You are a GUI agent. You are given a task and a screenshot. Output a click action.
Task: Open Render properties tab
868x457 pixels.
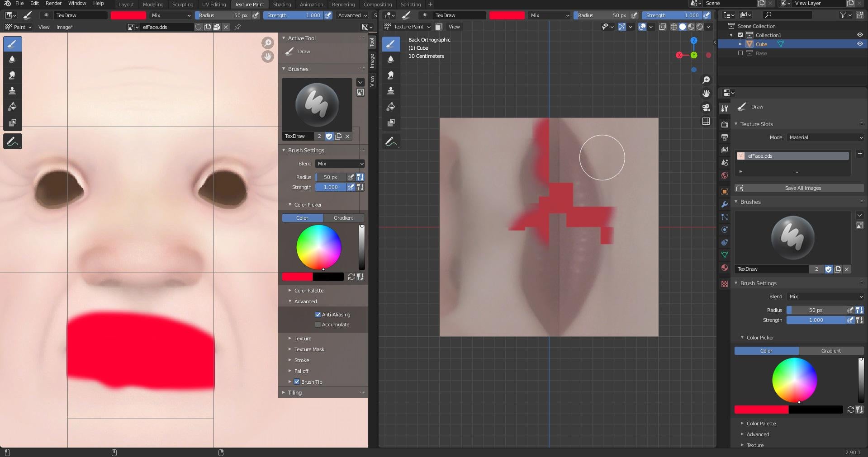(725, 124)
